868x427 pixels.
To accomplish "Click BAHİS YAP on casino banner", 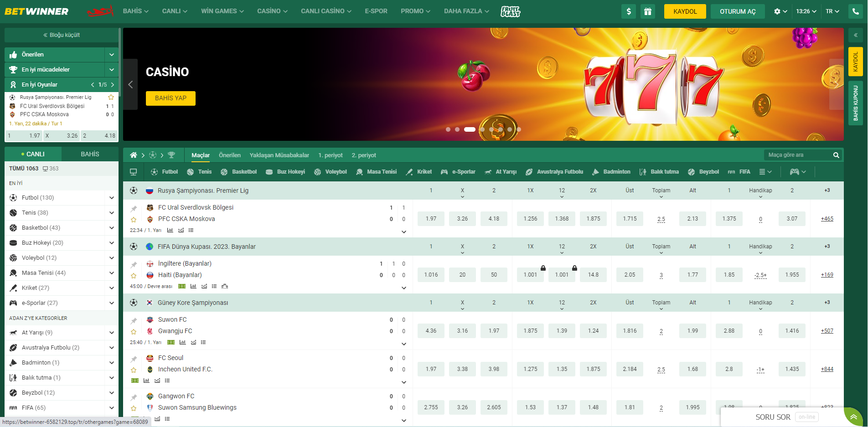I will coord(170,98).
